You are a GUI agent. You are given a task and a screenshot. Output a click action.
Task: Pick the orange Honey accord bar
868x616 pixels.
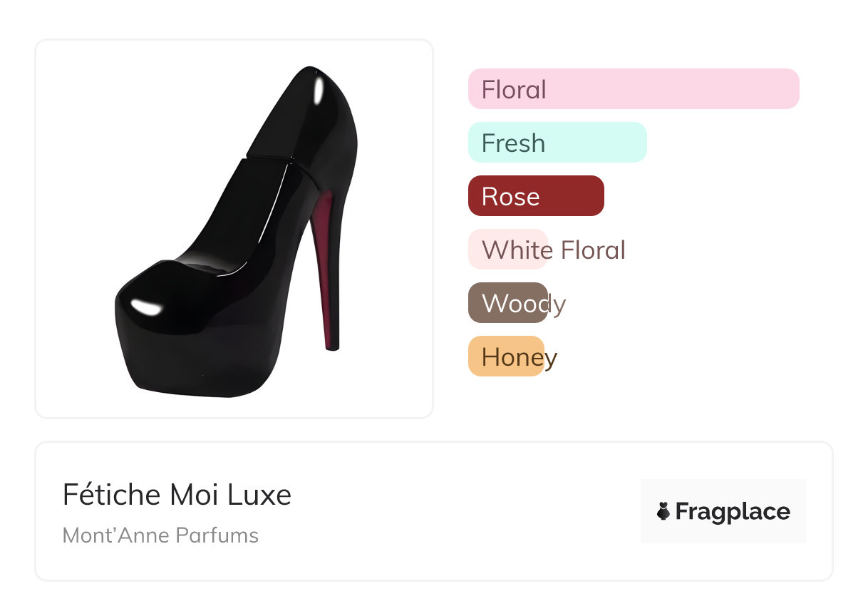pos(506,356)
